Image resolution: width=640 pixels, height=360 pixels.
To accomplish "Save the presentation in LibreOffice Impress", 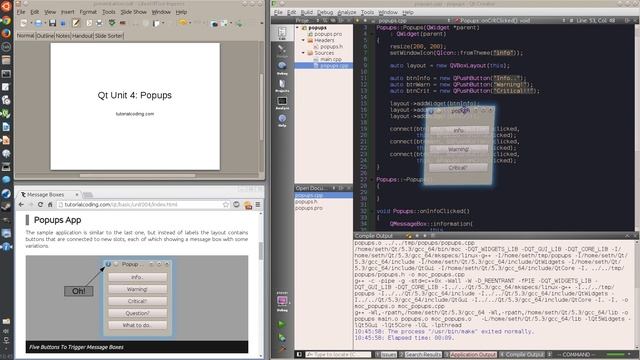I will click(52, 23).
